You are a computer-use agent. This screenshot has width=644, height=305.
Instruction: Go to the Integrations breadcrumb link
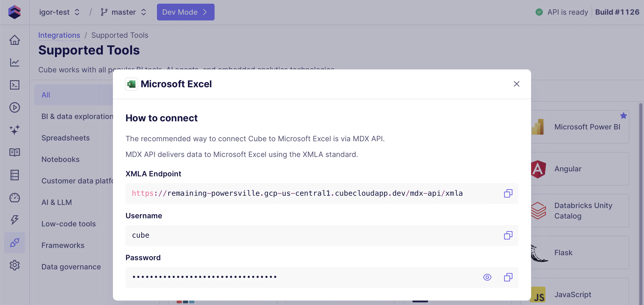tap(59, 35)
